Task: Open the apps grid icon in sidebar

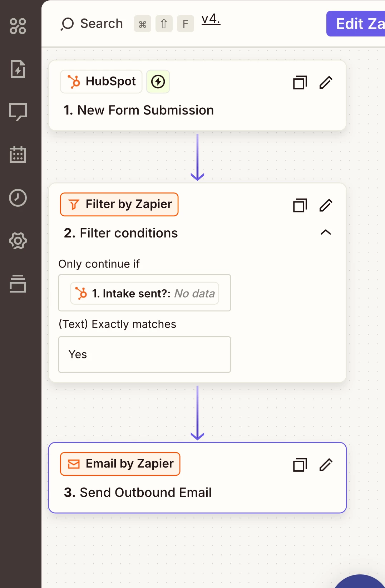Action: 18,26
